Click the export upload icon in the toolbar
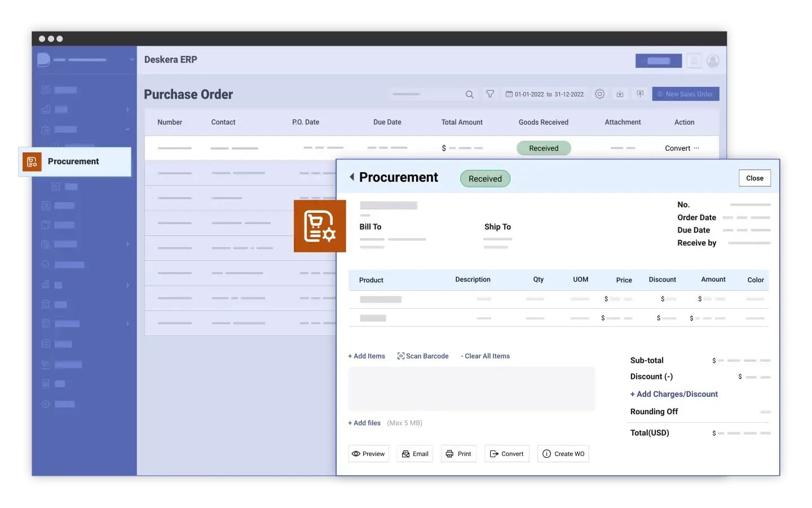The width and height of the screenshot is (812, 508). 640,94
